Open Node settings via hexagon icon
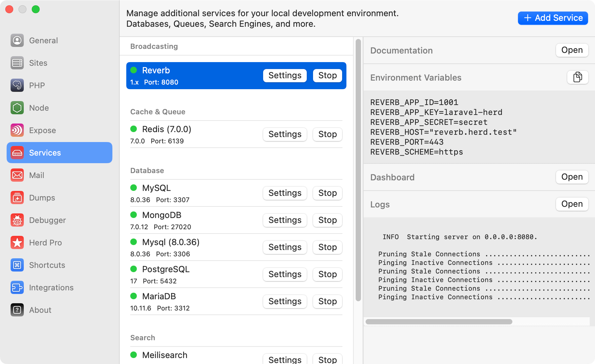 click(x=17, y=108)
